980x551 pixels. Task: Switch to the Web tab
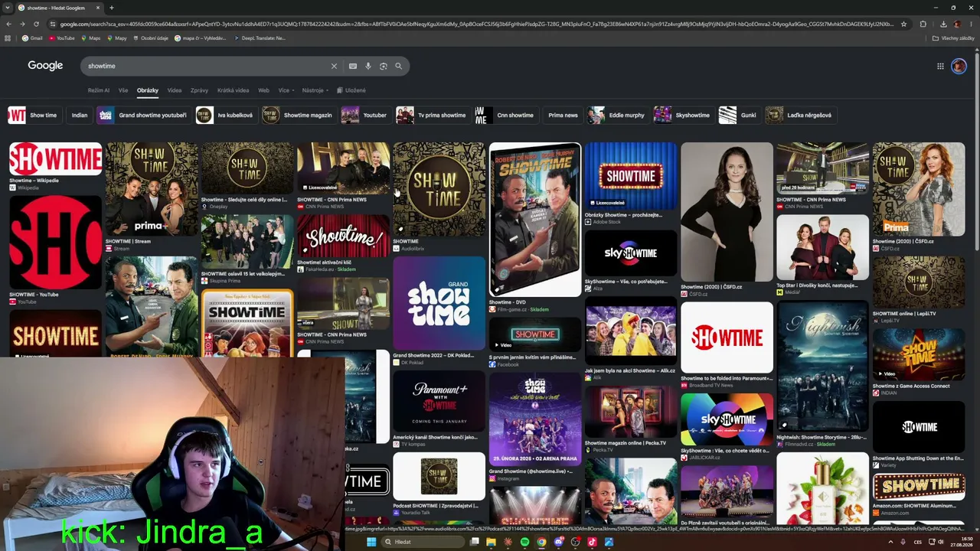[263, 90]
